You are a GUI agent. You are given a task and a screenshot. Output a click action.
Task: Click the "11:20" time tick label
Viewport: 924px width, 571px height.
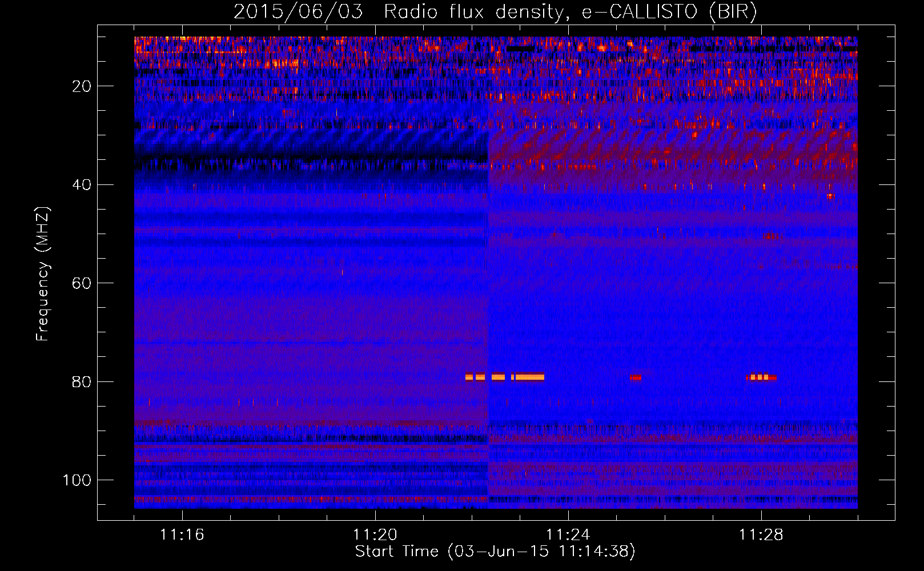point(375,535)
